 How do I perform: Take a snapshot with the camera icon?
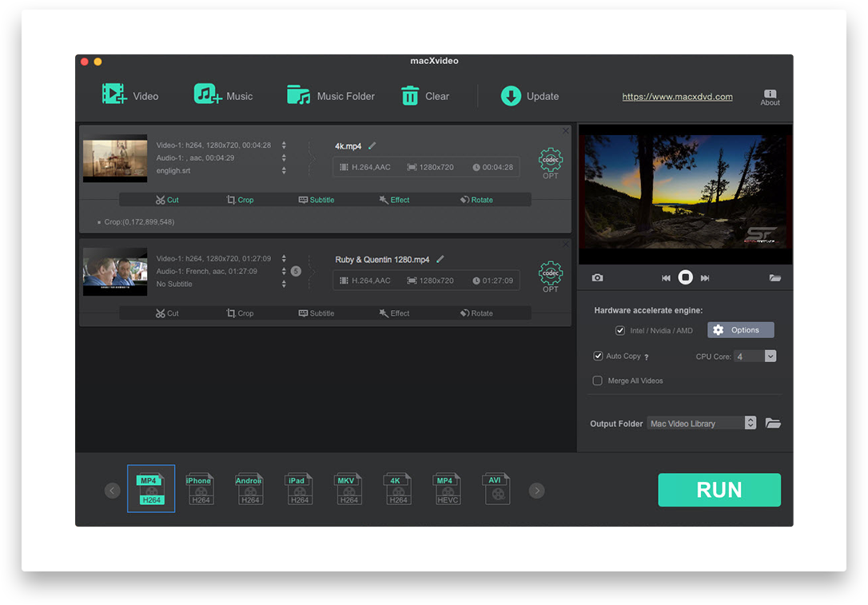597,277
